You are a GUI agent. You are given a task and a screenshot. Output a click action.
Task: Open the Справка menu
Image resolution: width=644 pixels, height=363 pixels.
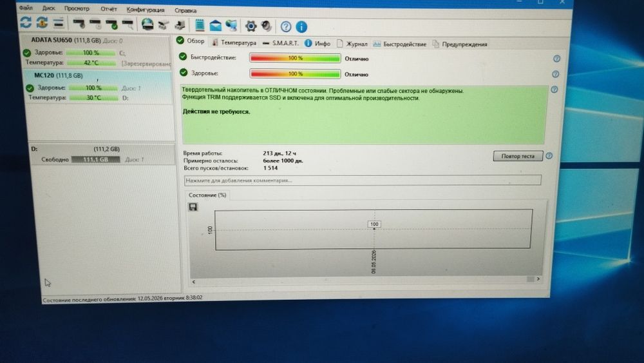tap(185, 11)
